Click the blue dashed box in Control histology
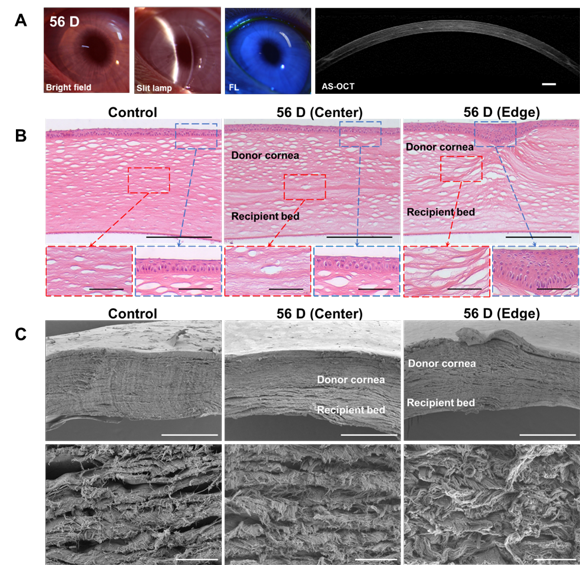 pyautogui.click(x=196, y=136)
